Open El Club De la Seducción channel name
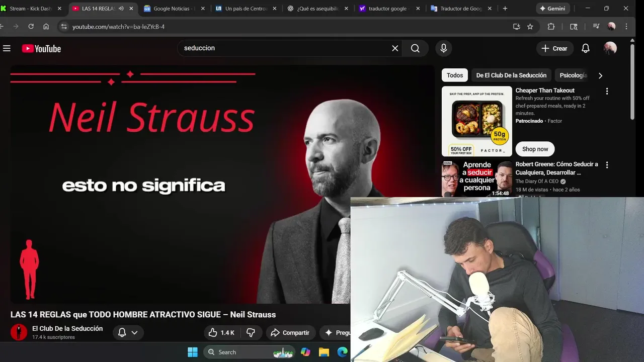The image size is (644, 362). (x=67, y=328)
